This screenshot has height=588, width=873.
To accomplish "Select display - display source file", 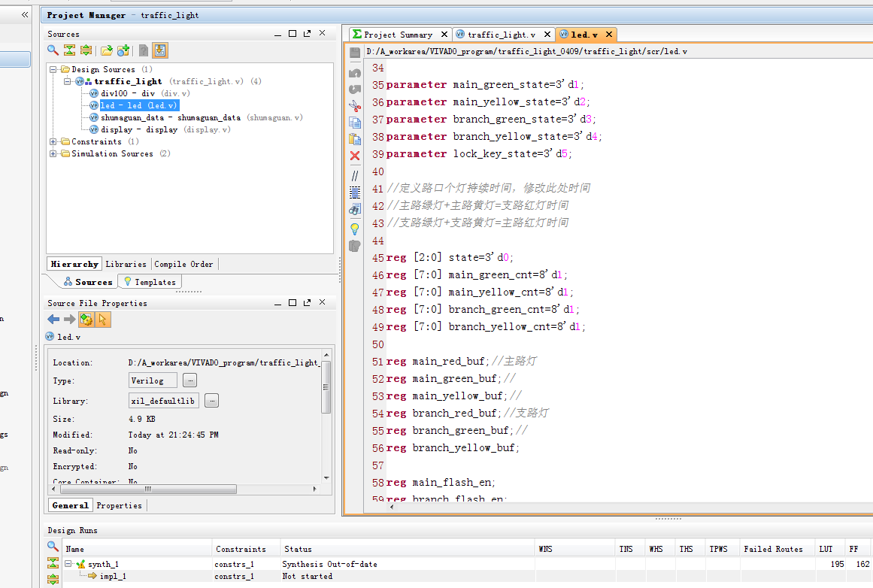I will tap(160, 130).
